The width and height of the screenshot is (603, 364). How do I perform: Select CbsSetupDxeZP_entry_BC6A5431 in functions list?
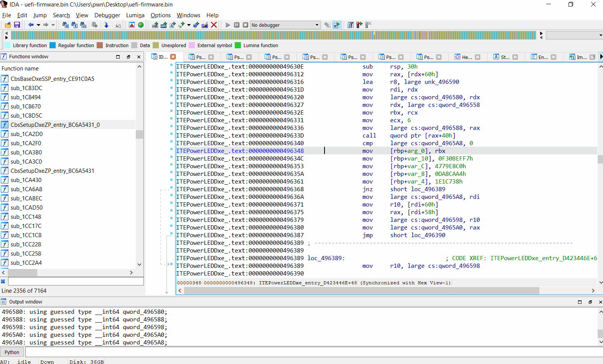(52, 171)
